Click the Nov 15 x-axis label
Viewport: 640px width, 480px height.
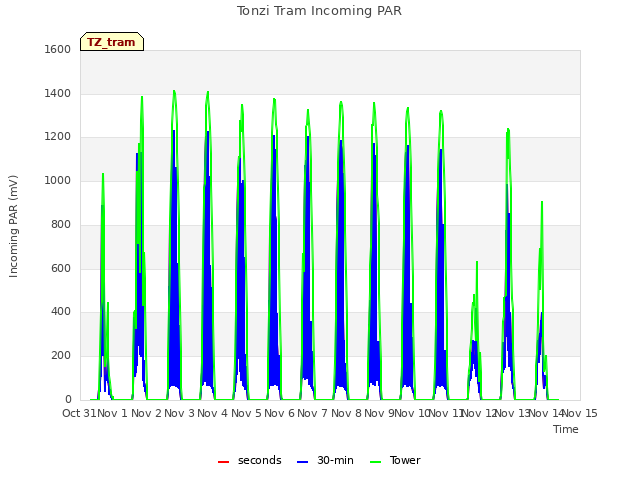[x=580, y=413]
